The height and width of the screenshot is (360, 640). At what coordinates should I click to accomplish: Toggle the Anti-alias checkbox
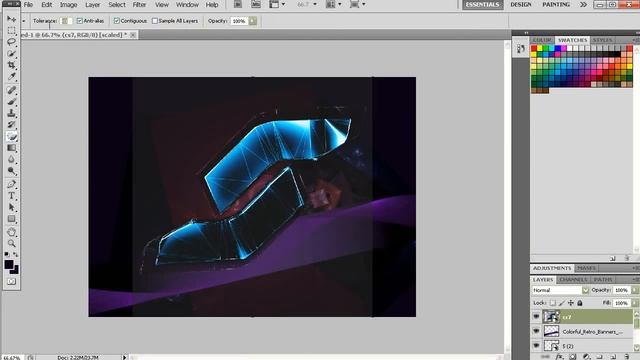click(x=80, y=21)
